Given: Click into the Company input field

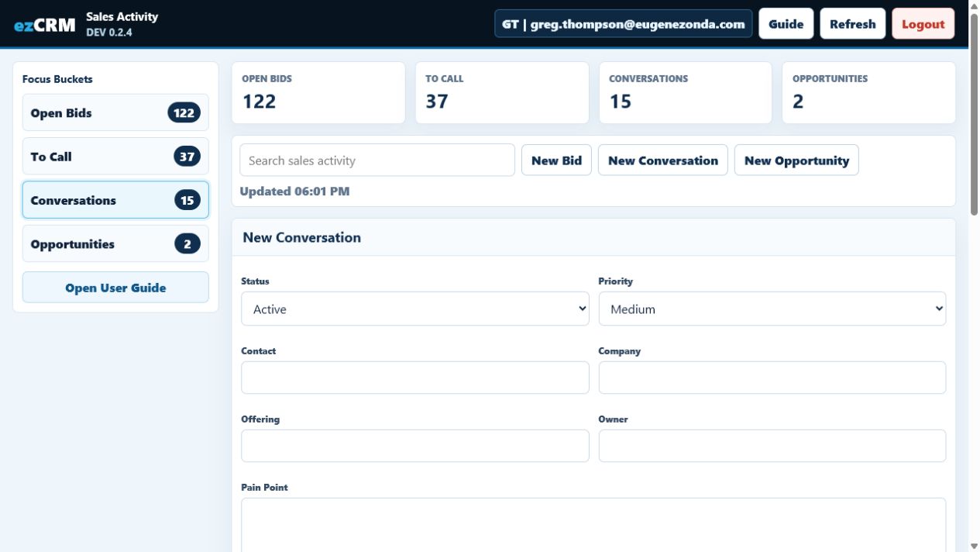Looking at the screenshot, I should [772, 378].
